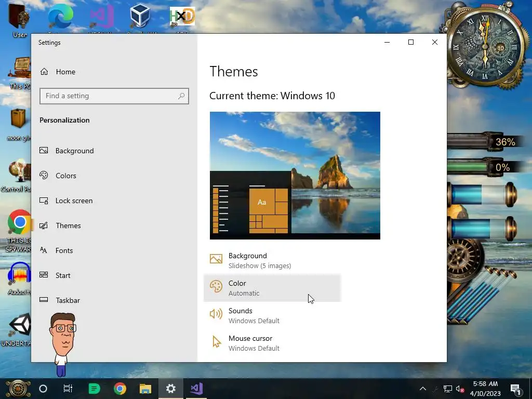Click the Home house icon
Image resolution: width=532 pixels, height=399 pixels.
tap(44, 72)
